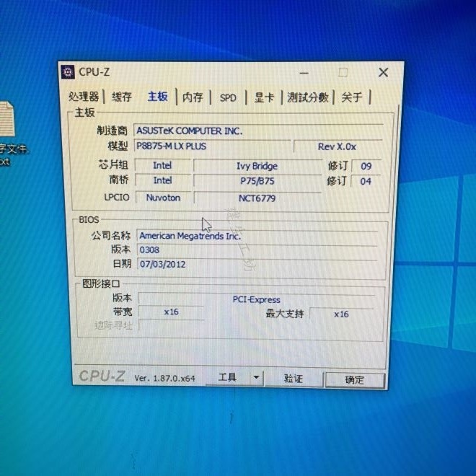Open the 内存 tab
The width and height of the screenshot is (476, 476).
(193, 97)
